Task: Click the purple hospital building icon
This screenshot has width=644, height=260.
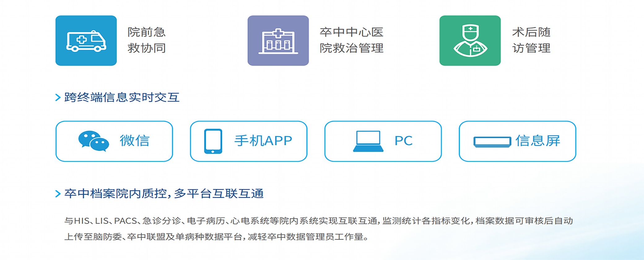Action: (x=278, y=41)
